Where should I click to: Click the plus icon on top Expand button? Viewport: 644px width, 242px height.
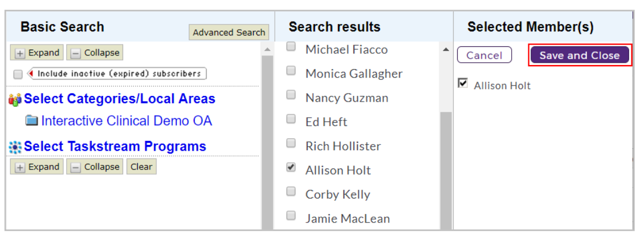pyautogui.click(x=19, y=54)
